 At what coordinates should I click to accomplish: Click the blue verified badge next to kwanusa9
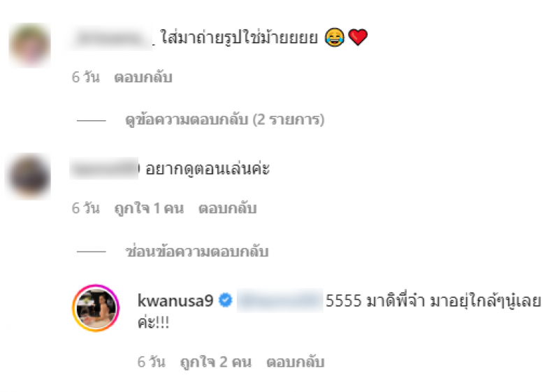[x=225, y=300]
